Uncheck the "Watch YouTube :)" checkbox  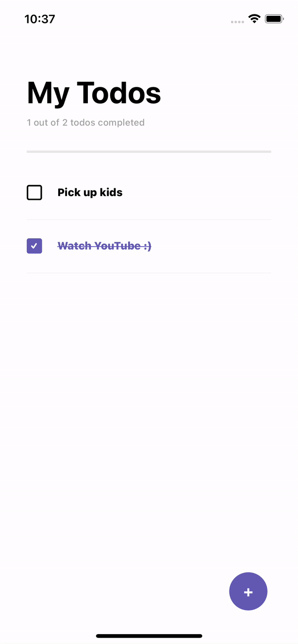click(34, 246)
